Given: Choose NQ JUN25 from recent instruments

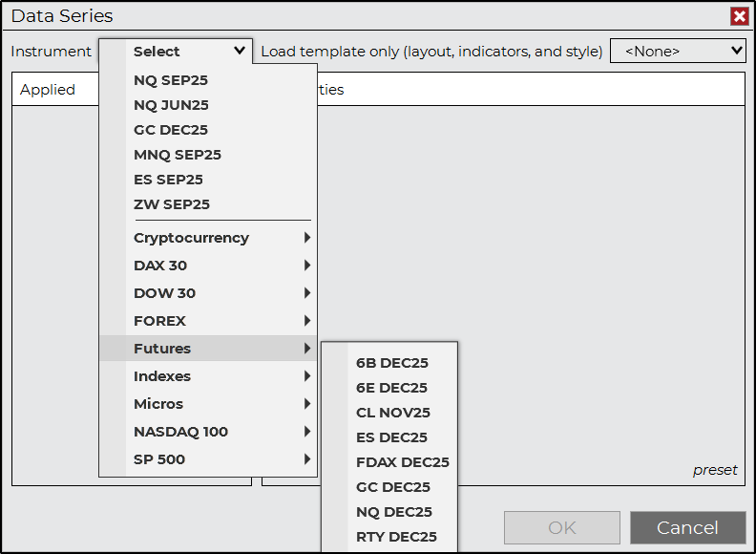Looking at the screenshot, I should pos(208,105).
